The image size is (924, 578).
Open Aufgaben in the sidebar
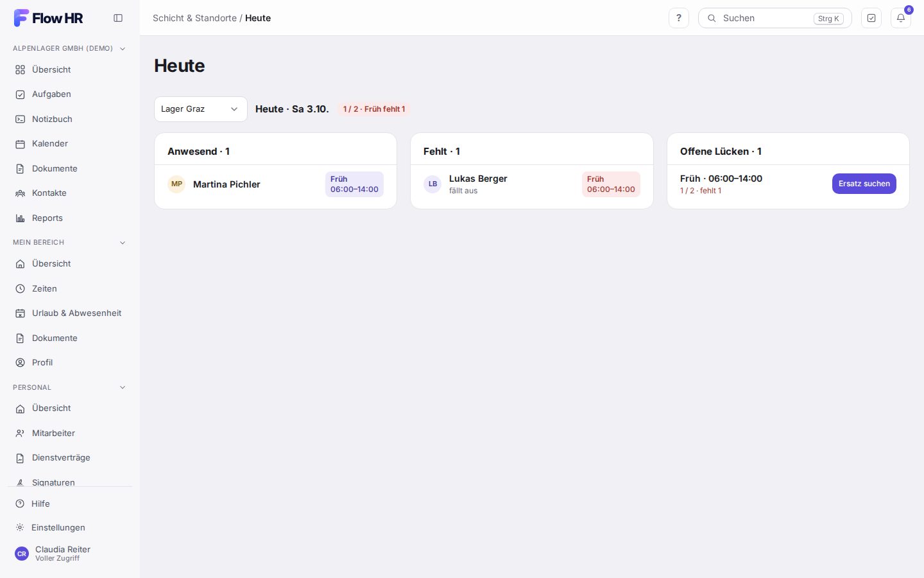tap(69, 94)
